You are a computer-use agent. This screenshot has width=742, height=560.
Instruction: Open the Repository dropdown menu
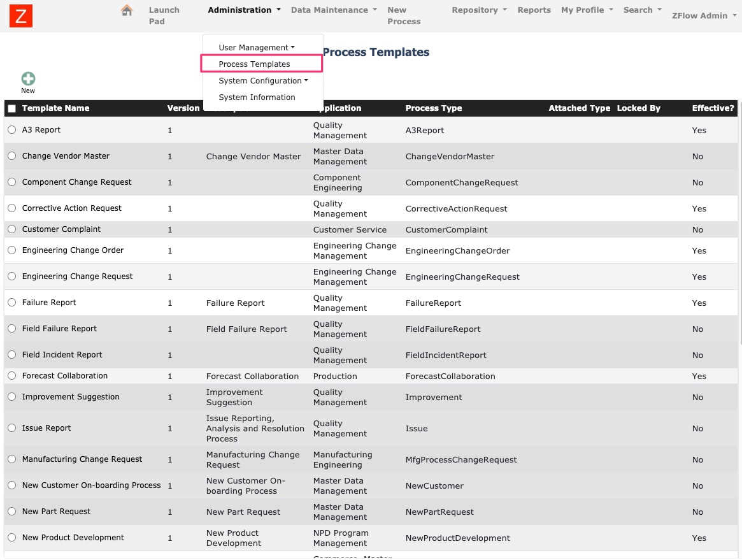point(479,10)
